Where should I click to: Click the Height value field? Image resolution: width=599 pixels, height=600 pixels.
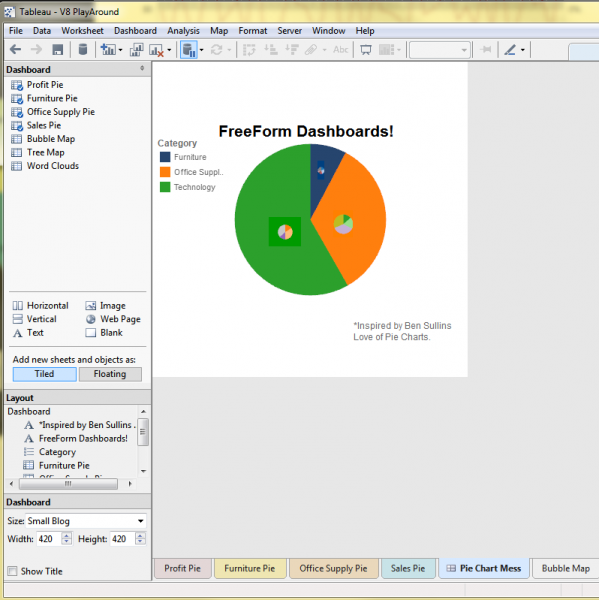(x=123, y=539)
